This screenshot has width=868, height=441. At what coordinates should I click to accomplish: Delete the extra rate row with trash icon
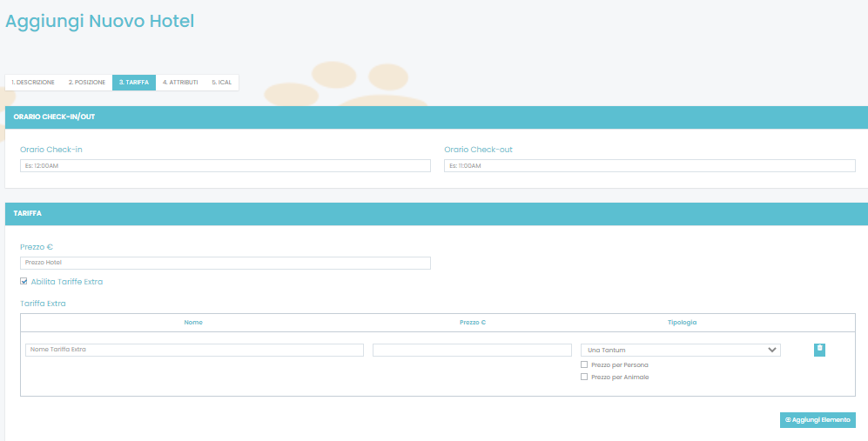[x=819, y=350]
